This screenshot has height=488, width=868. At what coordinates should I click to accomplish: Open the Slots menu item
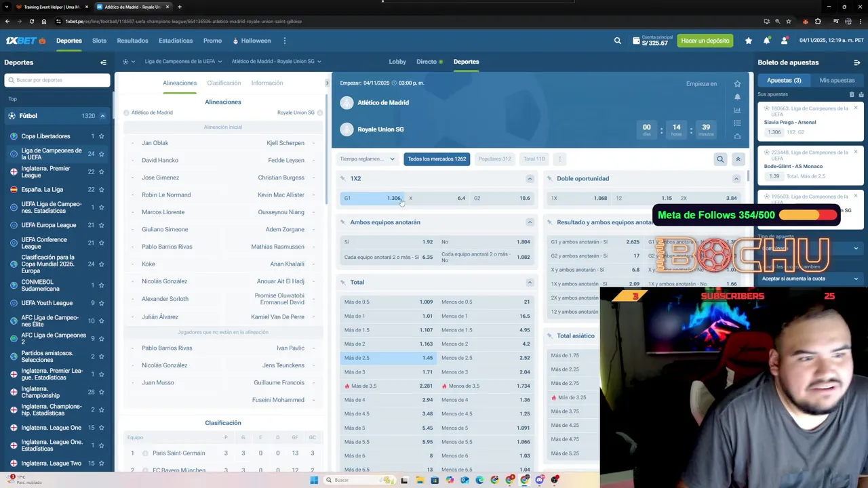(99, 41)
